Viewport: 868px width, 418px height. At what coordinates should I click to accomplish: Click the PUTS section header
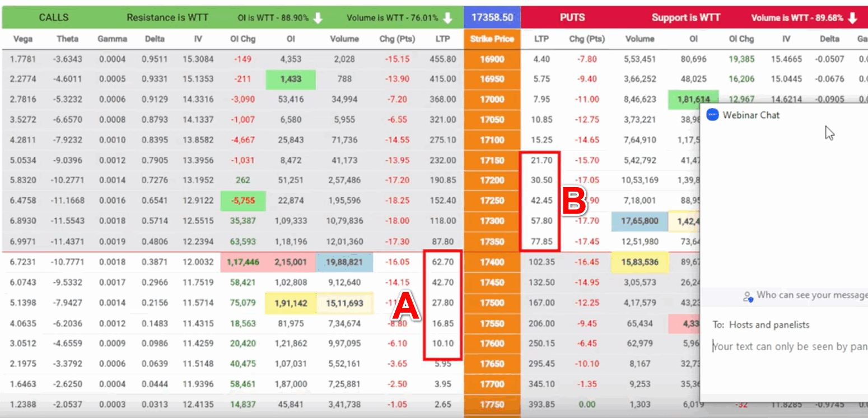(x=572, y=17)
